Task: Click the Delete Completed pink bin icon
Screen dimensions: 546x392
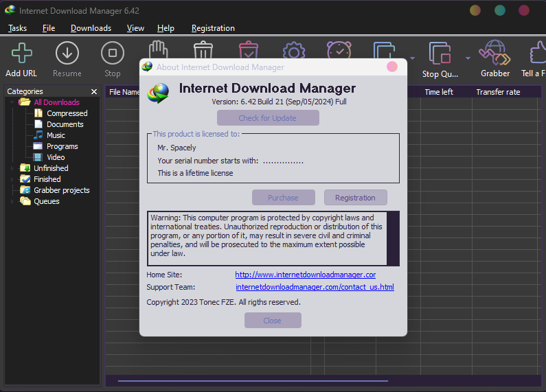Action: (x=249, y=50)
